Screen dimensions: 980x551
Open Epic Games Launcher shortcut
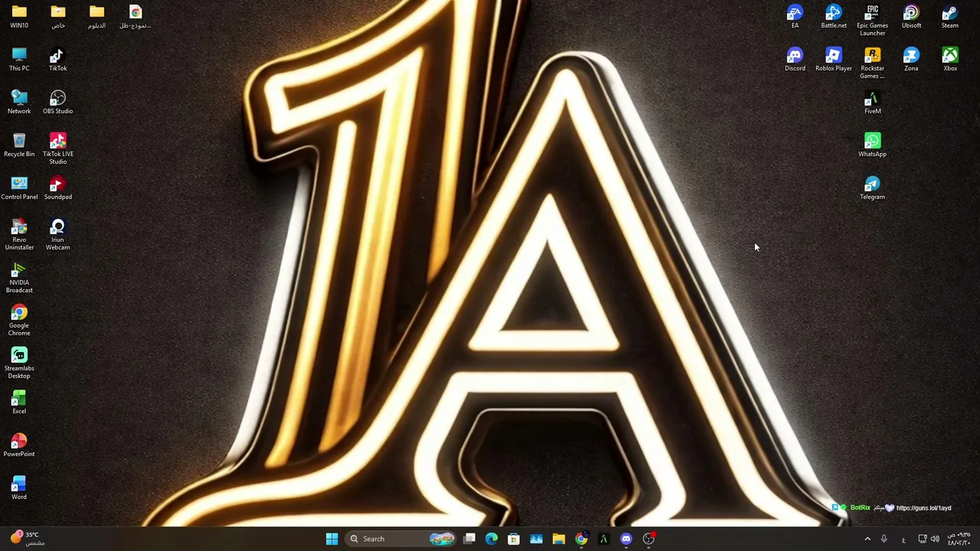tap(872, 21)
